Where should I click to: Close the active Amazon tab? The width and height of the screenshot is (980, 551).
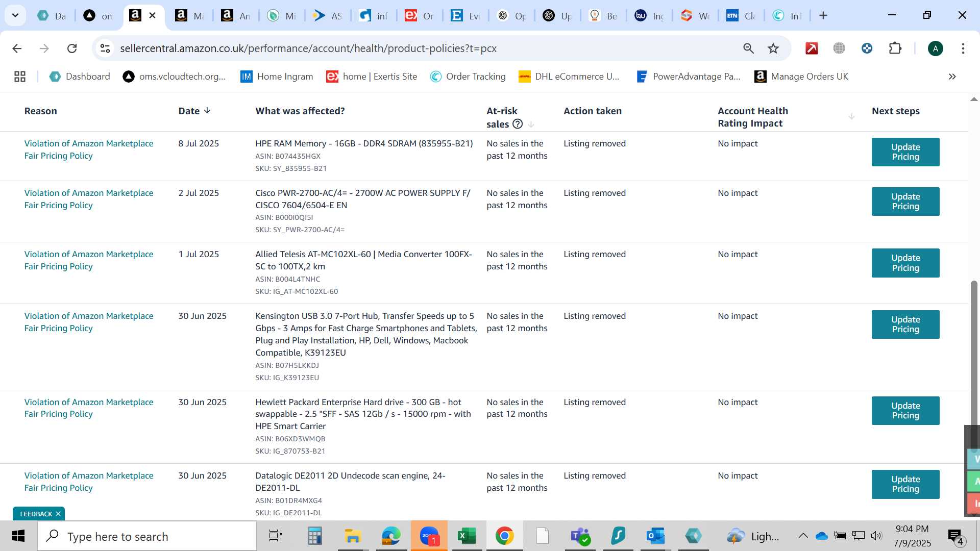coord(152,15)
